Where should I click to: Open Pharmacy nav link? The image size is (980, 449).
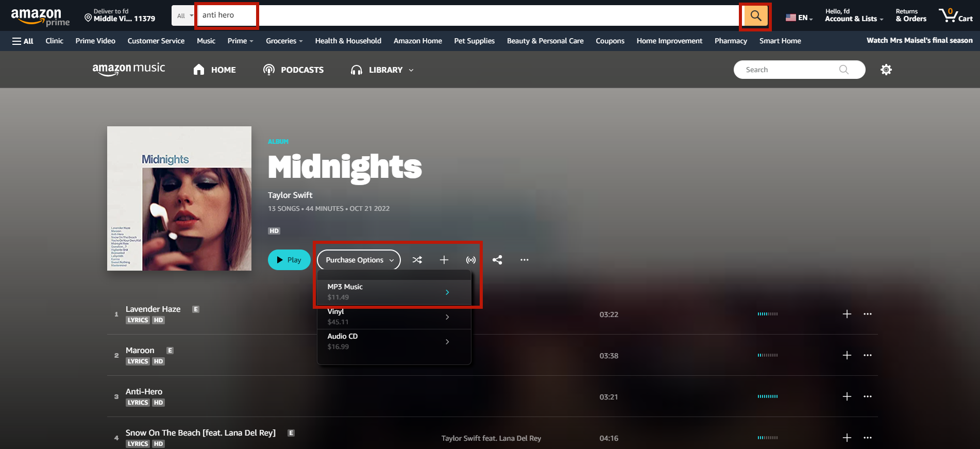point(731,41)
